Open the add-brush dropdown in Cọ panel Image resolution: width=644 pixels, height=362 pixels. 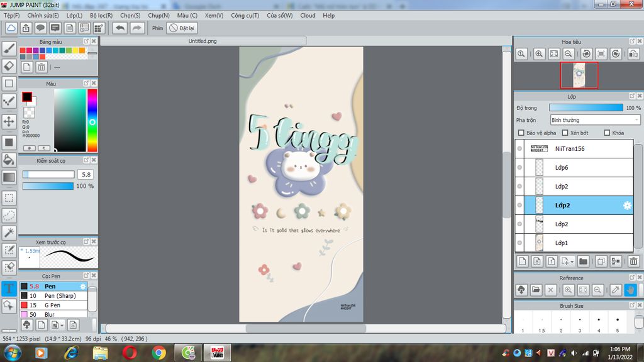[62, 326]
